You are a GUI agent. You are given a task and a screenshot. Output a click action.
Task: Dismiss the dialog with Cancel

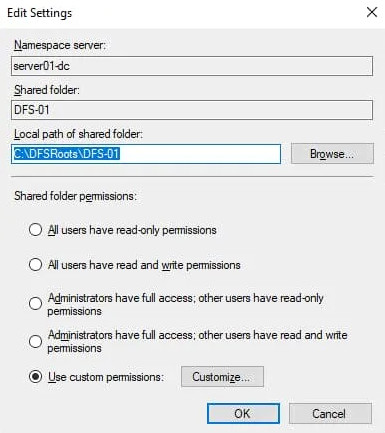(330, 414)
